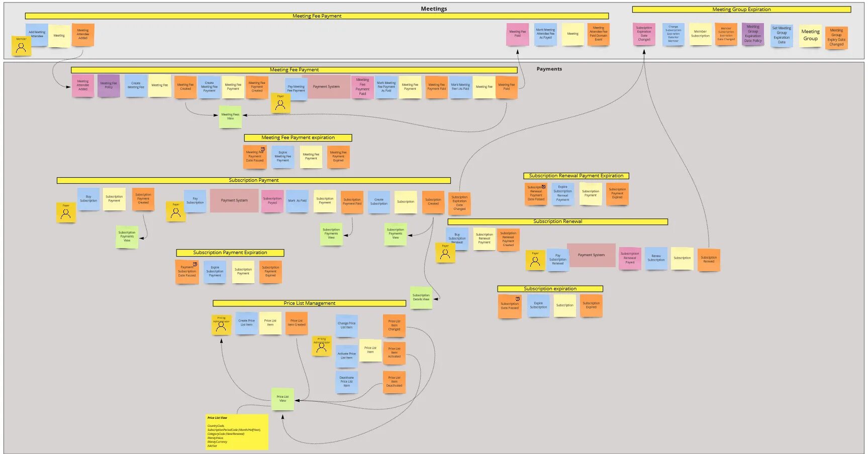Select the Payer actor beside Pay Subscription Renewal
The width and height of the screenshot is (868, 454).
pyautogui.click(x=535, y=260)
